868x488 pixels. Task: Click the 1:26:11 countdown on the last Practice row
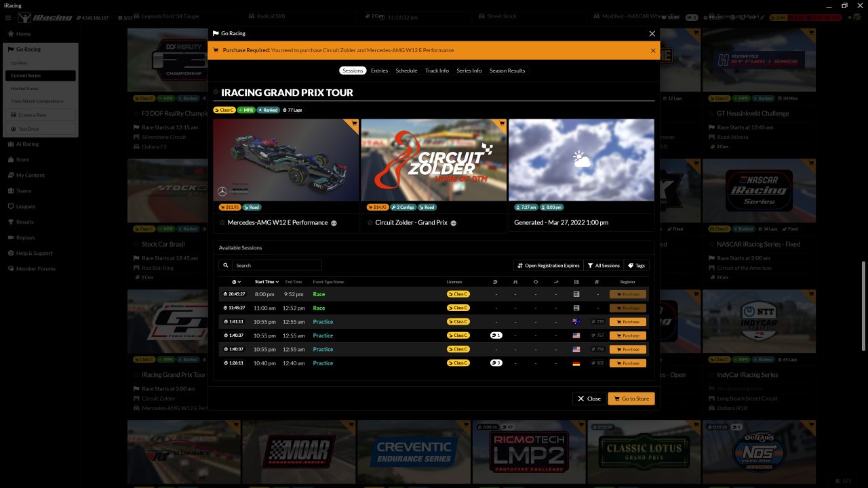pos(235,363)
